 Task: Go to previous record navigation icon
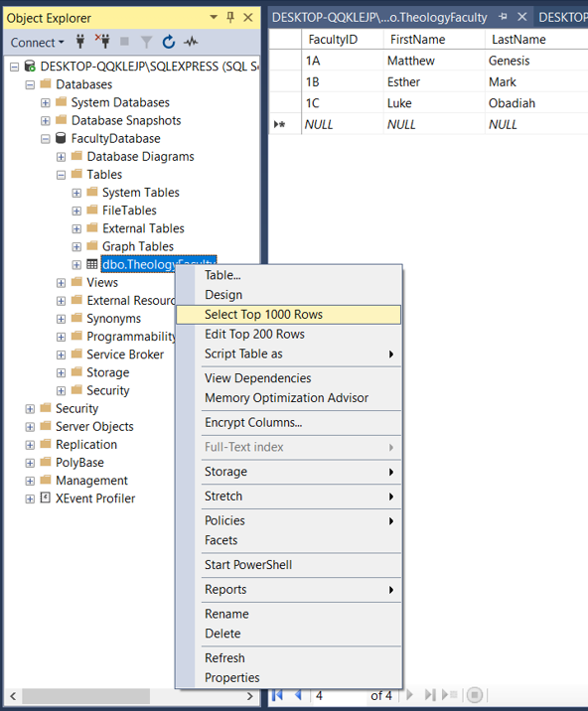point(298,695)
